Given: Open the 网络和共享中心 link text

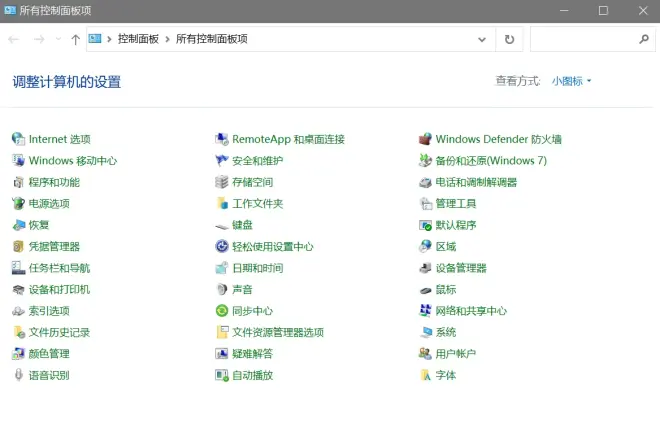Looking at the screenshot, I should click(471, 311).
